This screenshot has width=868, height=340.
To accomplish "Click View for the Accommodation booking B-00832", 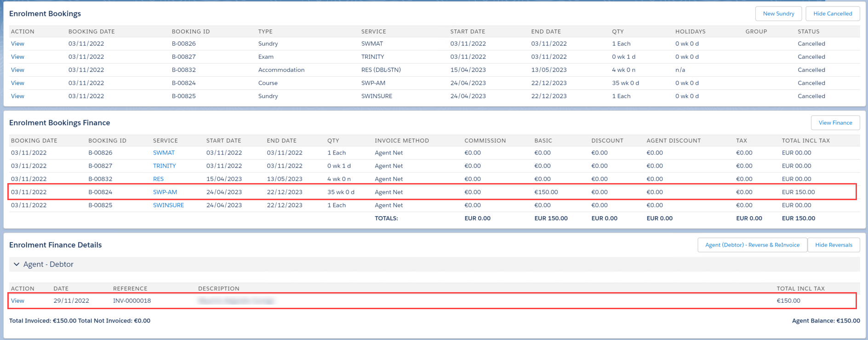I will coord(17,70).
